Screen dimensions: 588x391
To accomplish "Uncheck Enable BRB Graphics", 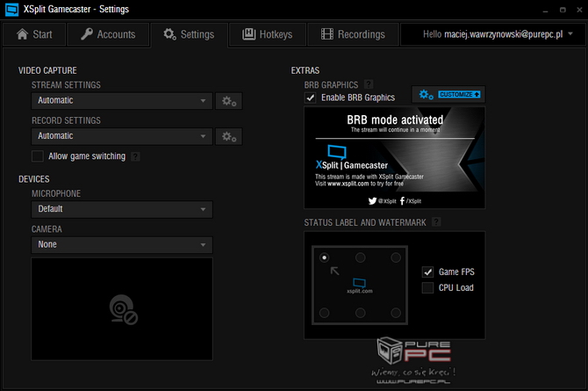I will [x=311, y=98].
